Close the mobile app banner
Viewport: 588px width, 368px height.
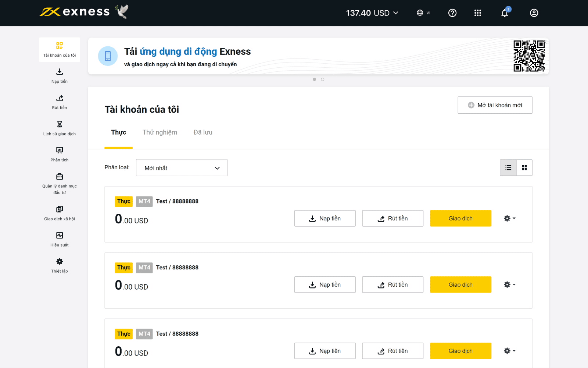click(545, 41)
